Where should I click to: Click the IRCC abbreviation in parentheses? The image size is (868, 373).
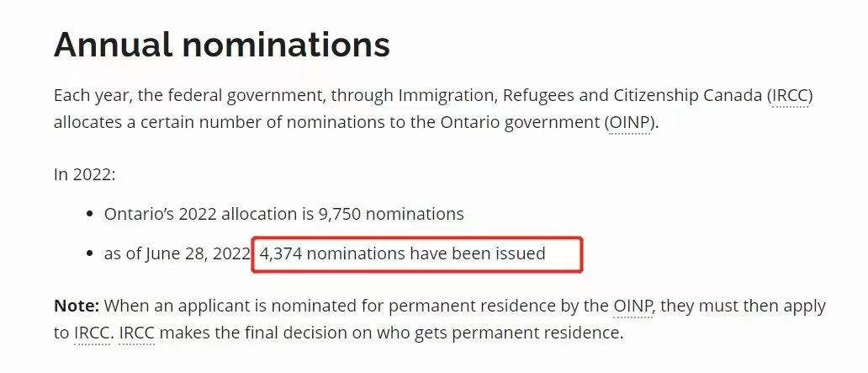coord(790,95)
